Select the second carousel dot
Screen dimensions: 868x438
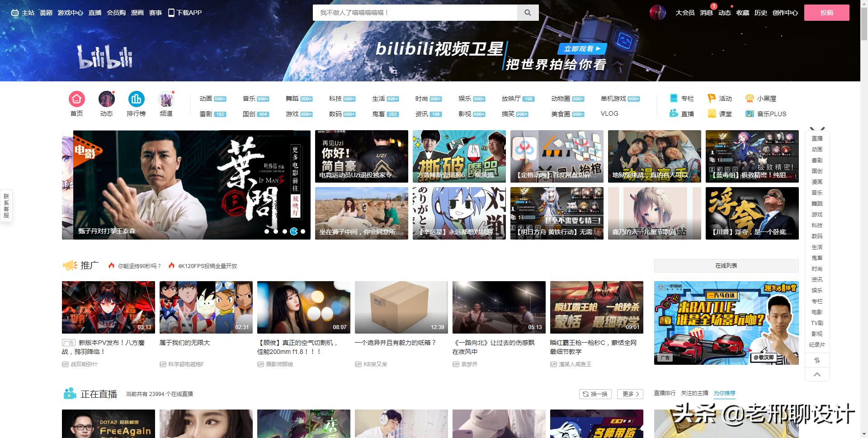coord(276,231)
